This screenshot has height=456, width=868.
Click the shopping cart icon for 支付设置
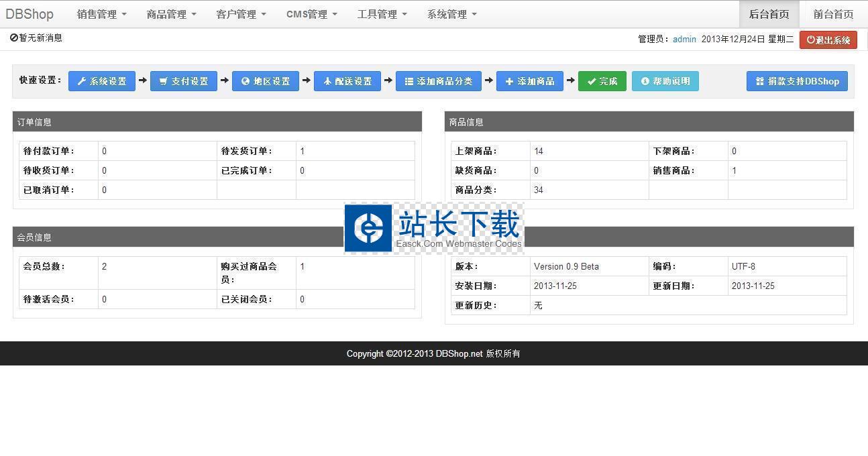164,81
